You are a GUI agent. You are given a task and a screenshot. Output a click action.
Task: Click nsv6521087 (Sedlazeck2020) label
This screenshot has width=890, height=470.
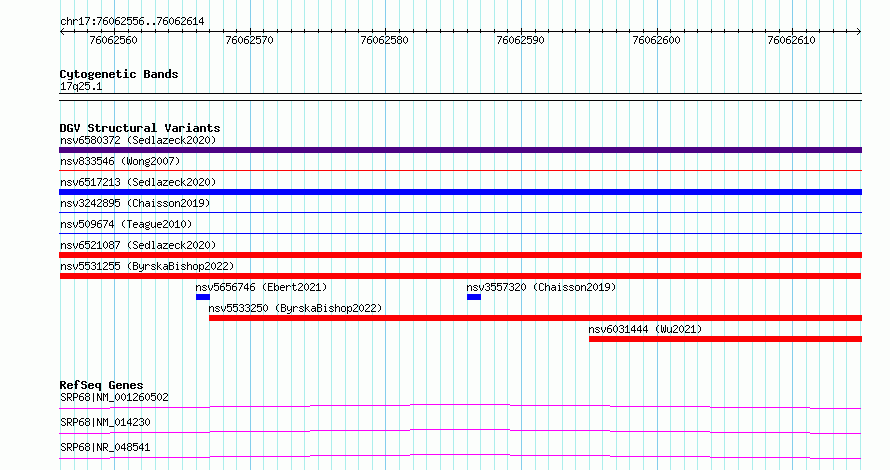(138, 245)
